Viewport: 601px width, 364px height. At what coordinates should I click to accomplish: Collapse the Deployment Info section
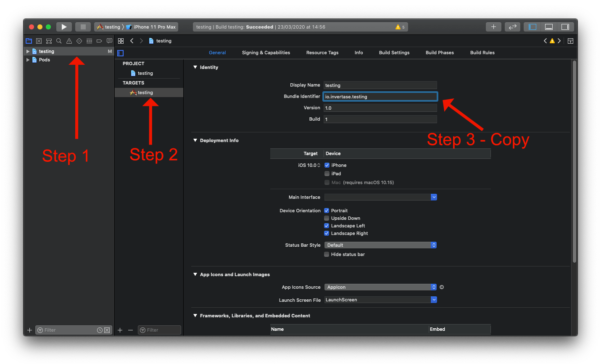tap(195, 140)
